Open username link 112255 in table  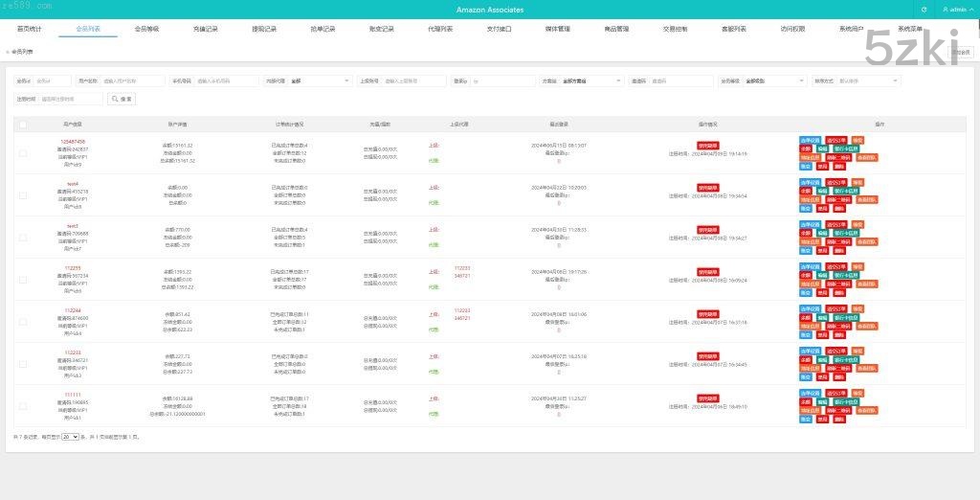(73, 268)
